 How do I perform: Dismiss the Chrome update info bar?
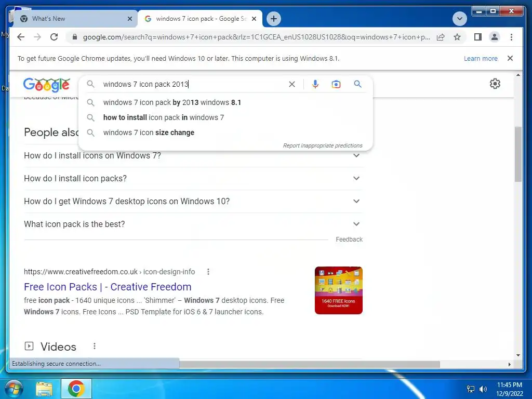510,58
